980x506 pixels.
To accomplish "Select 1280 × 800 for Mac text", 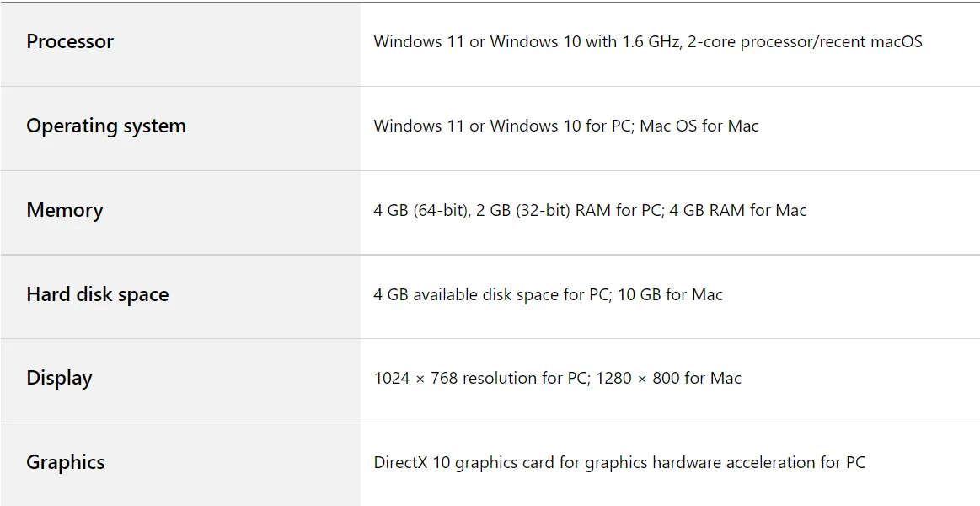I will pyautogui.click(x=668, y=379).
